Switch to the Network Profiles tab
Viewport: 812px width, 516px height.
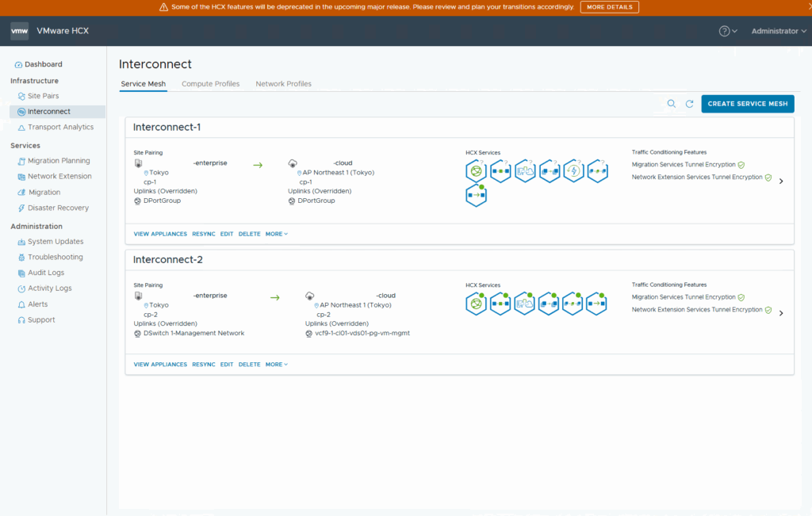tap(283, 84)
